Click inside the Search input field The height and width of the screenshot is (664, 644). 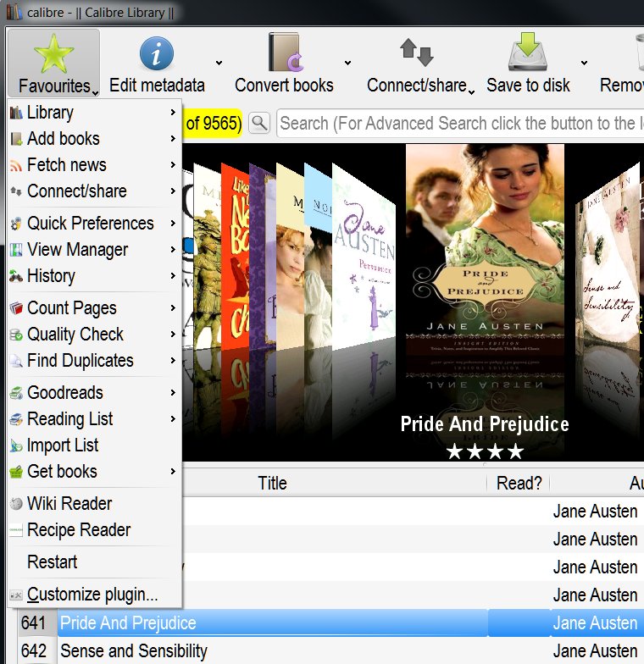pos(460,124)
